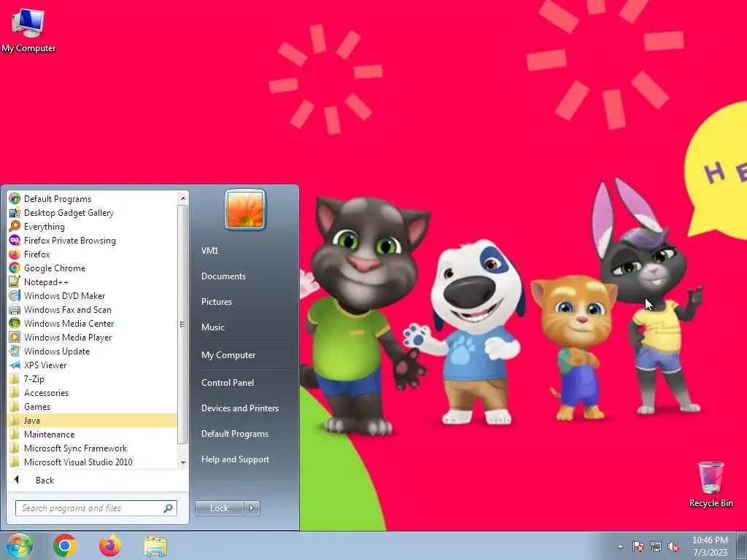This screenshot has height=560, width=747.
Task: Open shutdown options arrow next to Lock
Action: pos(252,508)
